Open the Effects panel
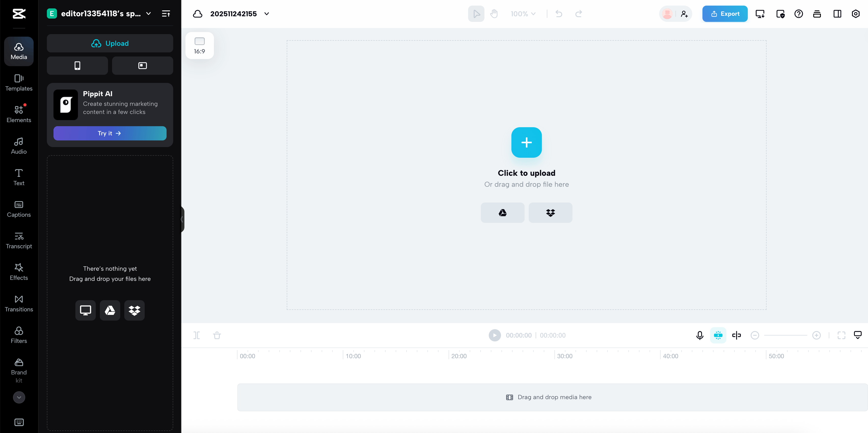The height and width of the screenshot is (433, 868). click(x=19, y=272)
